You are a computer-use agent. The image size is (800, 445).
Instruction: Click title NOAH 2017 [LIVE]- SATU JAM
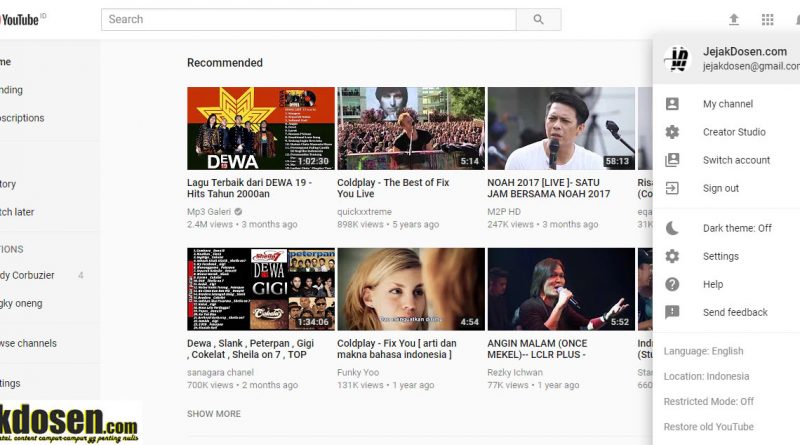coord(548,188)
